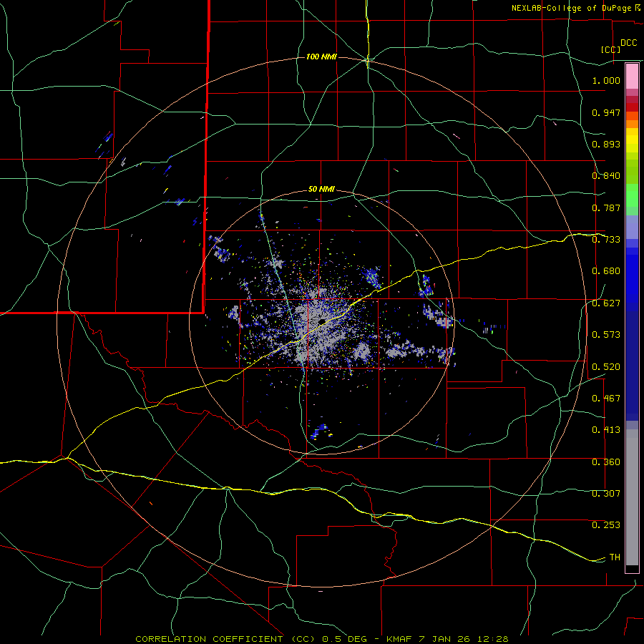
Task: Click the DCC product label
Action: tap(628, 43)
